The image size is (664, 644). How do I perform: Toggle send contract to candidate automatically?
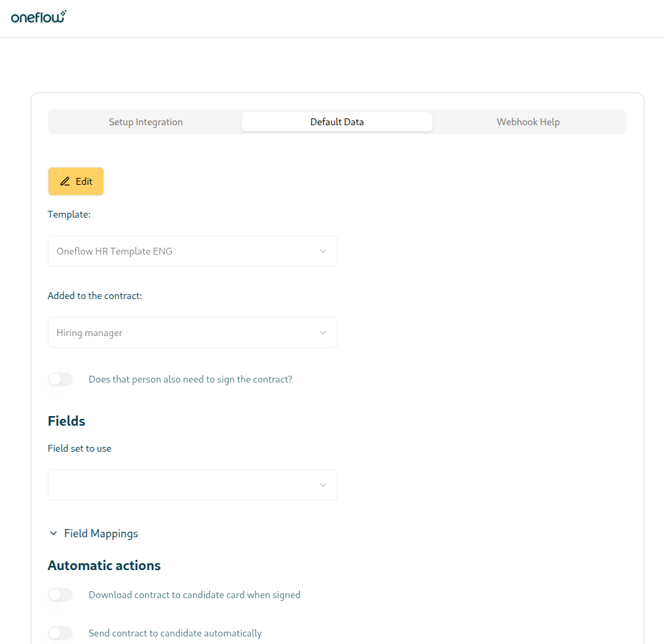(60, 633)
